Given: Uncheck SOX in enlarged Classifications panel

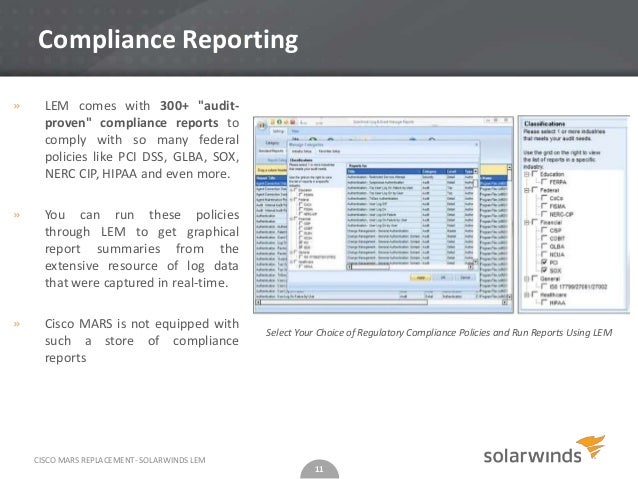Looking at the screenshot, I should click(544, 270).
